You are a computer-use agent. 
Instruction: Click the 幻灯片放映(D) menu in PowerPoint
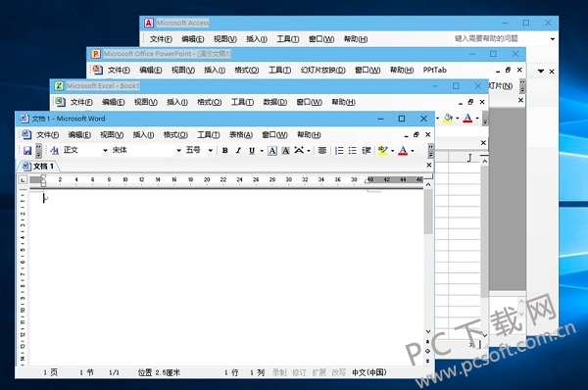322,71
